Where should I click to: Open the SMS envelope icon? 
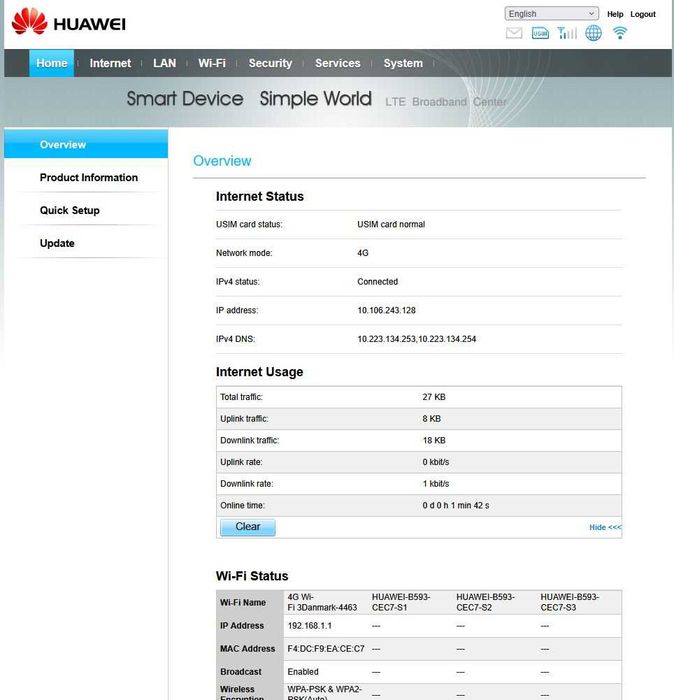pos(514,33)
